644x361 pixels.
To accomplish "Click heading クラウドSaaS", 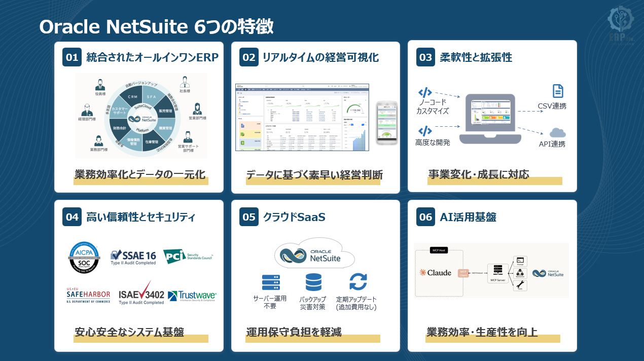I will (294, 217).
